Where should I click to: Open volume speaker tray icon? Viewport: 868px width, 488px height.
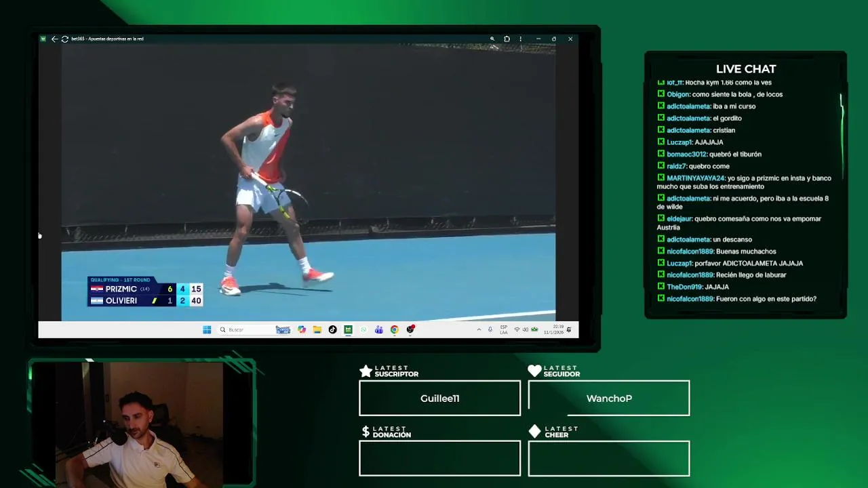(526, 329)
